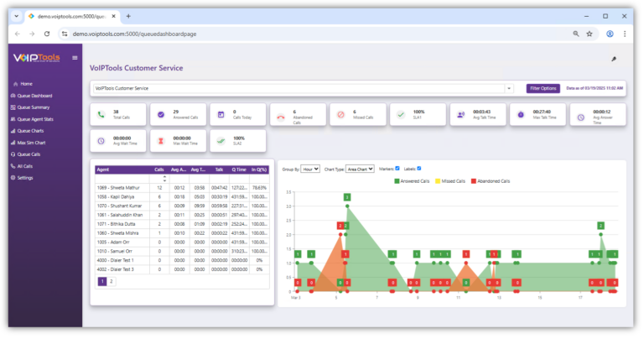
Task: Click the pin icon at top right
Action: coord(614,60)
